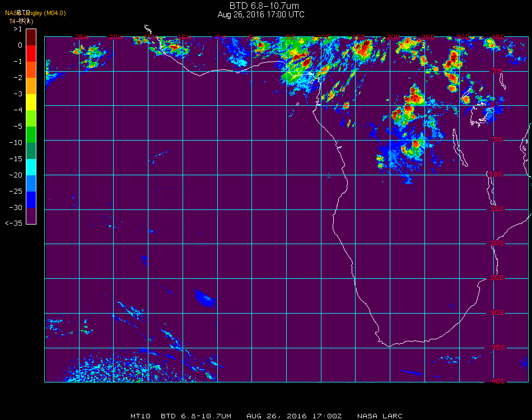Click the 'BTD 6.8–10.7um' title text

[264, 6]
